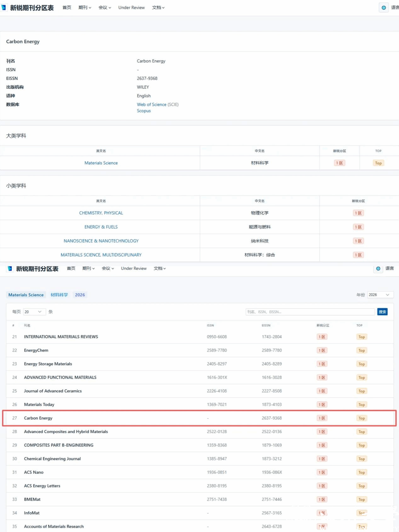Click the Top badge in the highlighted Carbon Energy row
399x532 pixels.
[x=361, y=418]
